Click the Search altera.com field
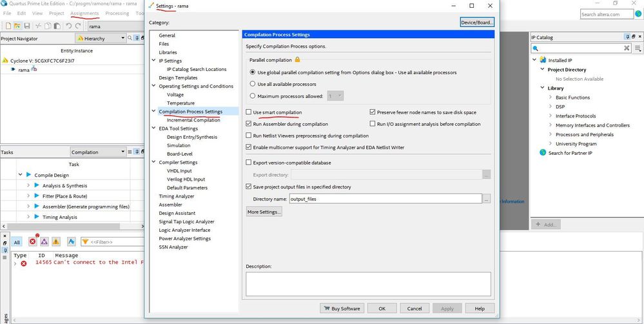Viewport: 644px width, 324px height. click(x=607, y=14)
